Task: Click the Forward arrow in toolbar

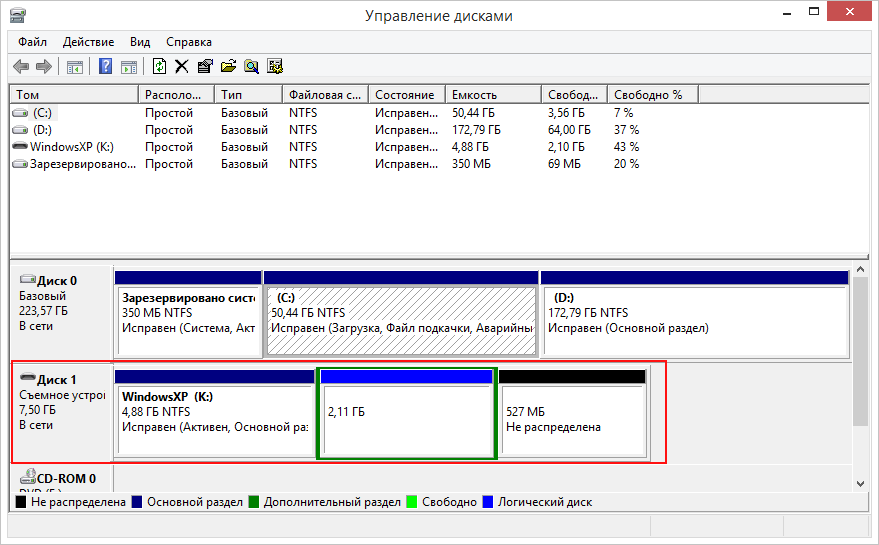Action: click(43, 67)
